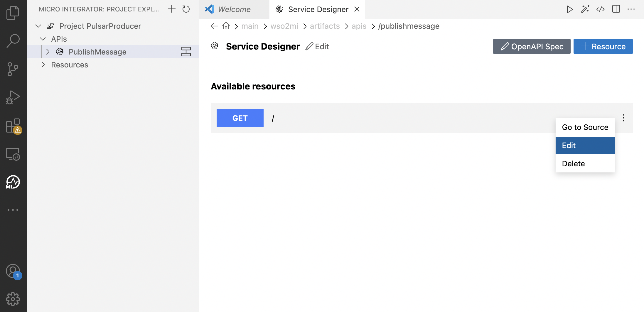Click main in the breadcrumb

(x=250, y=26)
